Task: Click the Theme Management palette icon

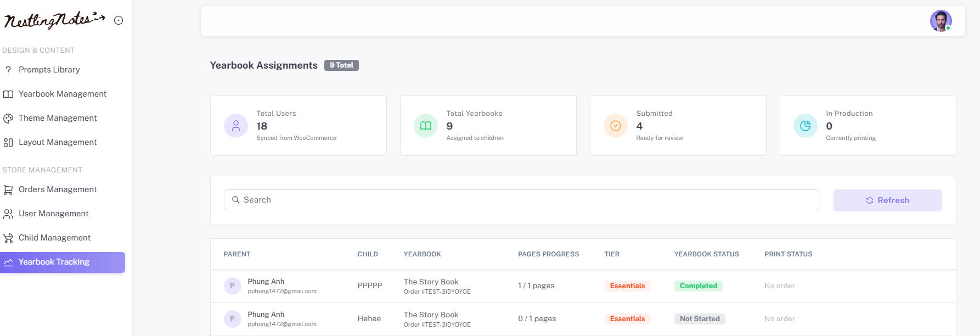Action: [8, 118]
